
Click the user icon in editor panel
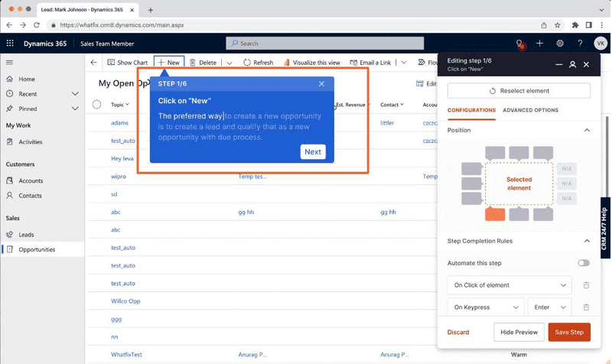[572, 65]
